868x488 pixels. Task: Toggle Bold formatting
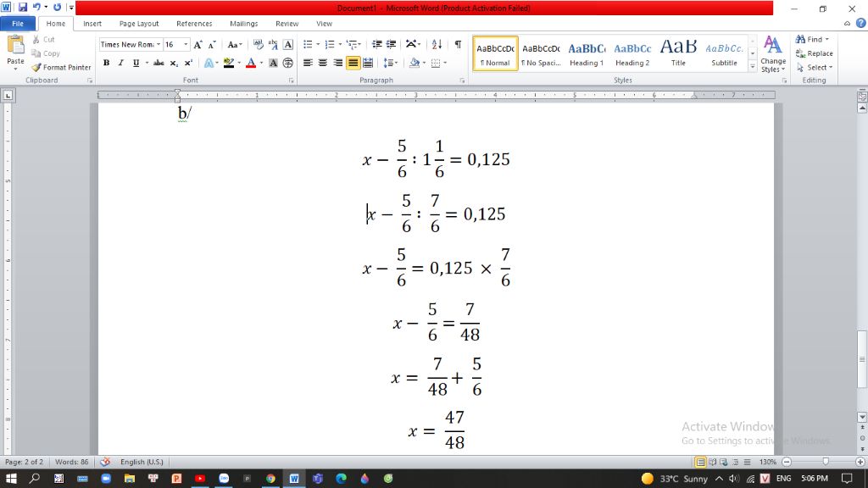pyautogui.click(x=106, y=63)
